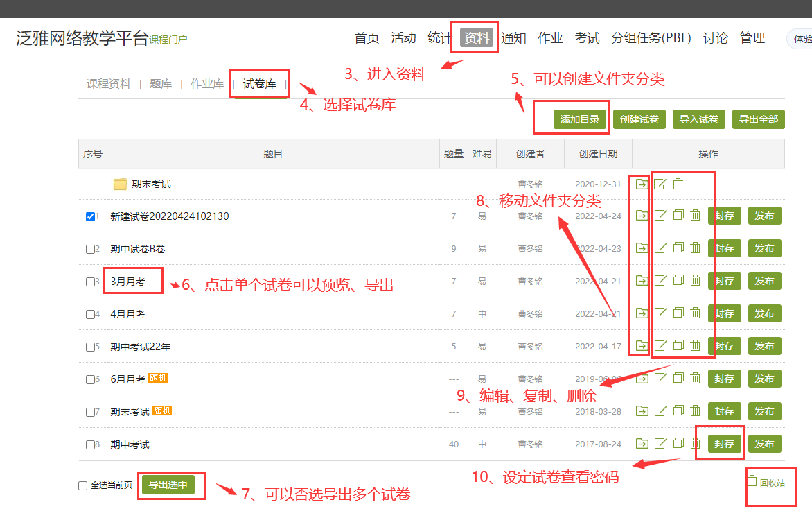The height and width of the screenshot is (518, 812).
Task: Click 创建试卷 button
Action: [639, 119]
